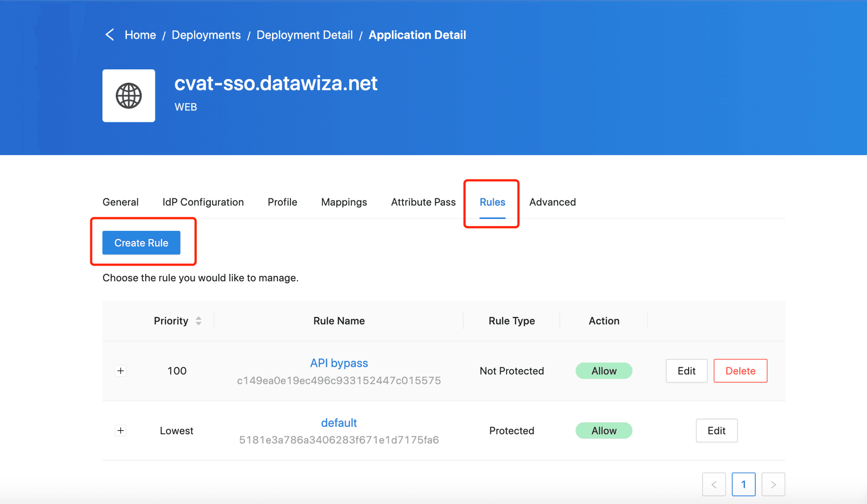Sort rules by Priority column arrows
This screenshot has height=504, width=867.
pyautogui.click(x=199, y=321)
